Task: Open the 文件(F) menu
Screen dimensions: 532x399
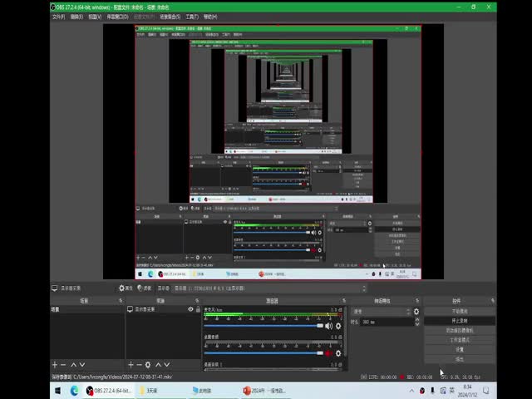Action: point(58,17)
